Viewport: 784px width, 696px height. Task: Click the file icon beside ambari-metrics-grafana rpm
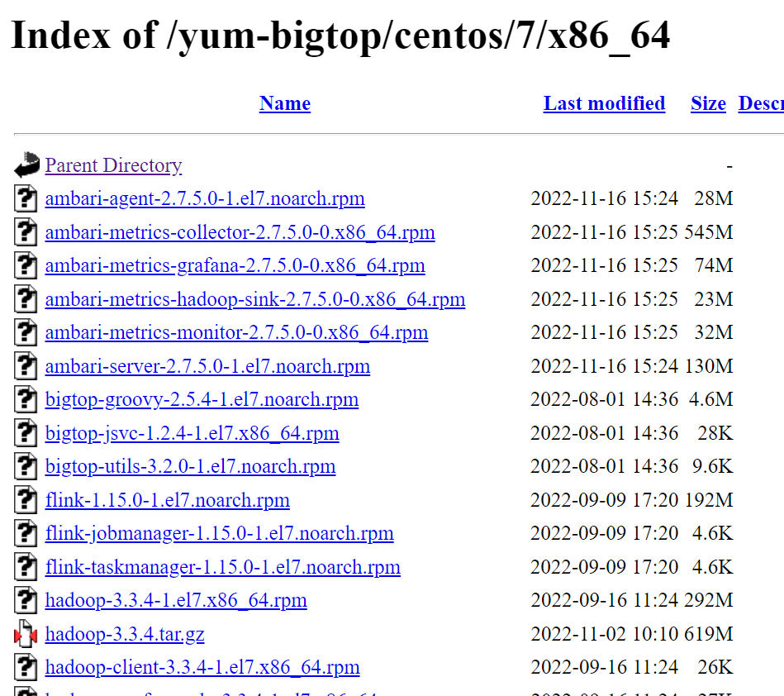point(26,265)
